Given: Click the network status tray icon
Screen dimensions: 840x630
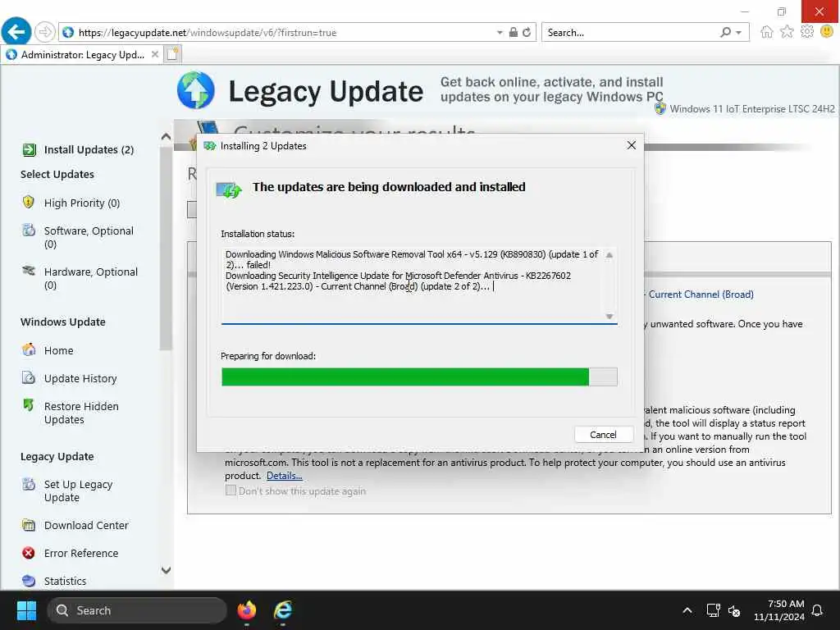Looking at the screenshot, I should (x=713, y=610).
